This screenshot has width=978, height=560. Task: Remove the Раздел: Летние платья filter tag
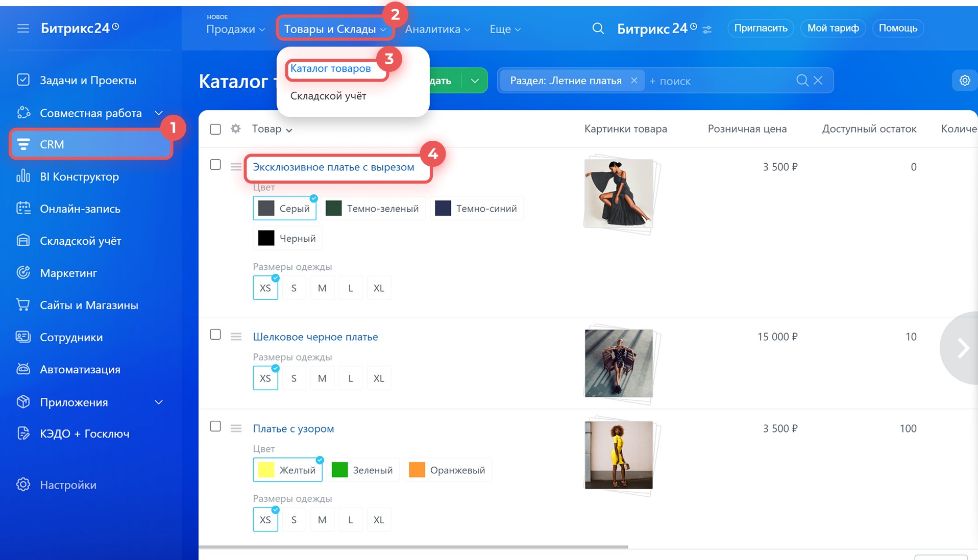(634, 81)
